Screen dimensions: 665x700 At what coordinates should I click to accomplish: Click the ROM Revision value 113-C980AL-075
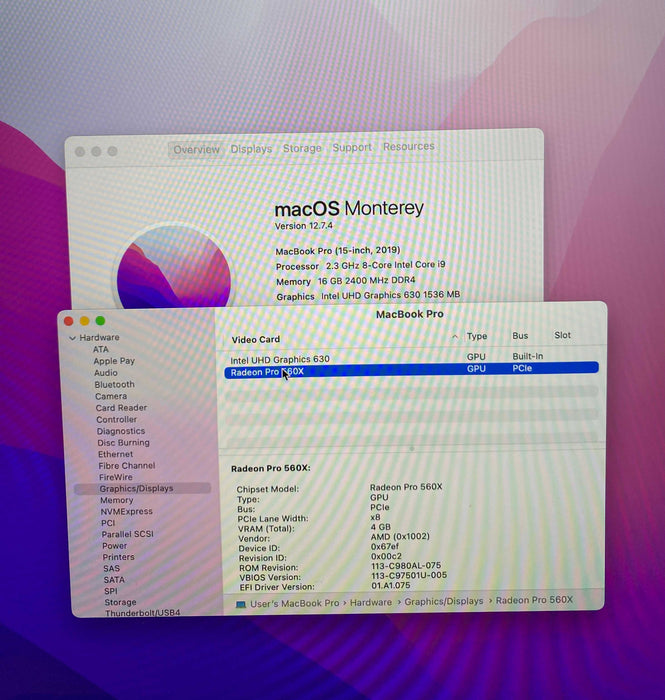coord(406,565)
